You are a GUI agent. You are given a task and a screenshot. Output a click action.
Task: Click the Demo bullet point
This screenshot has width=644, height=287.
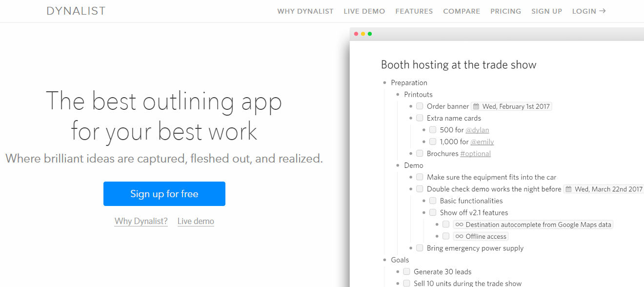click(x=398, y=165)
